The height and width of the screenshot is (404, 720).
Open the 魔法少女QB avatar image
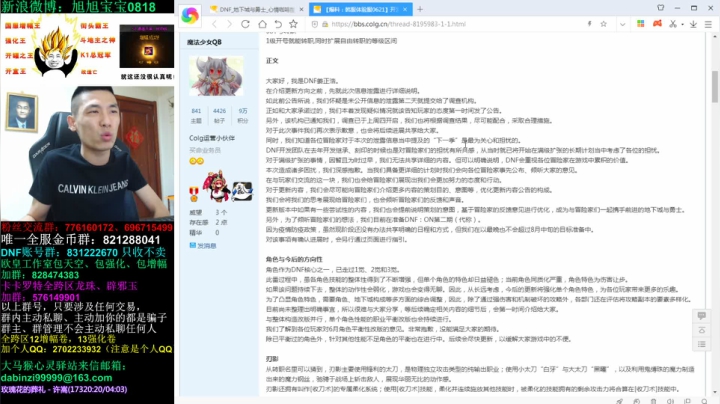click(216, 75)
